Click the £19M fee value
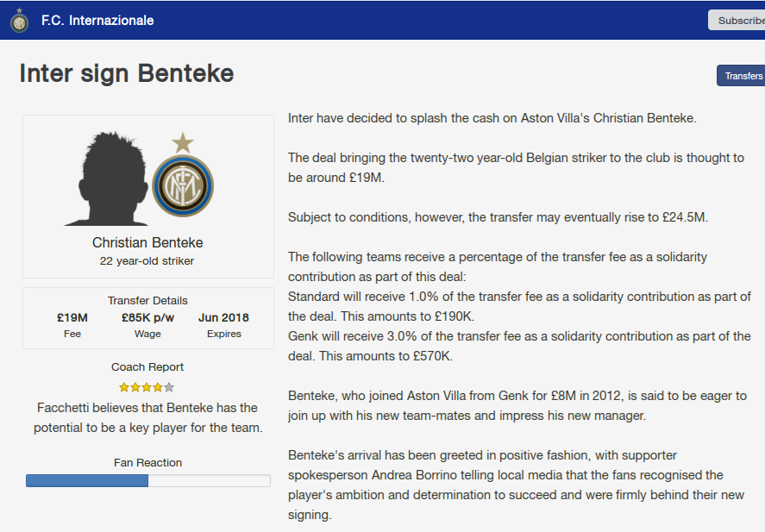The width and height of the screenshot is (765, 532). [x=72, y=317]
